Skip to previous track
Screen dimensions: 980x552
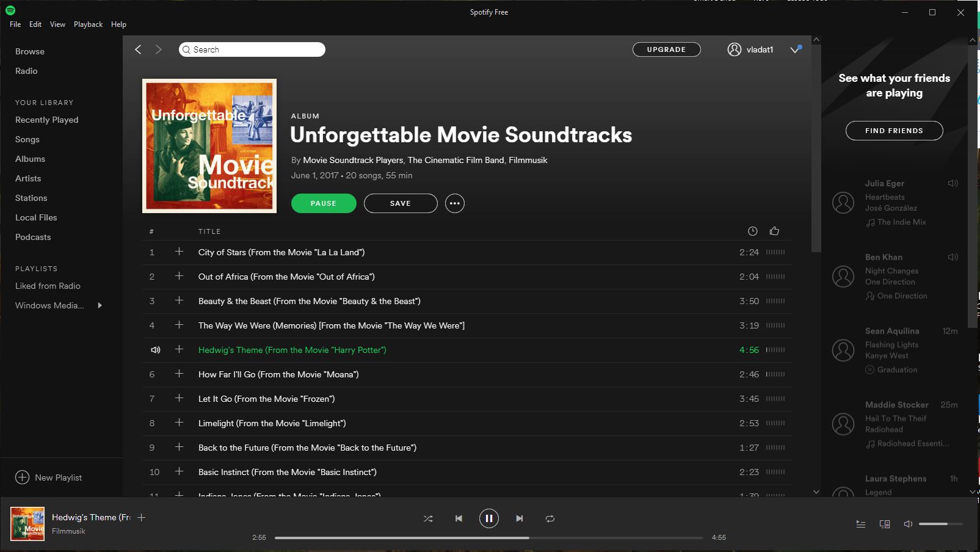point(459,518)
